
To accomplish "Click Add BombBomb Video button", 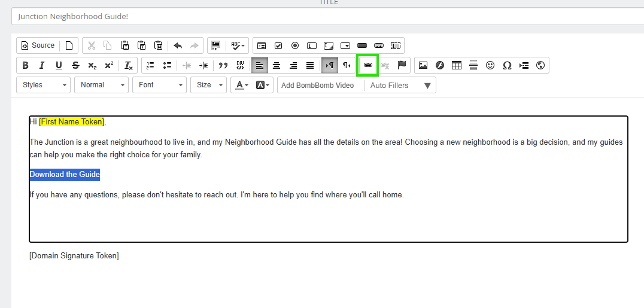I will (318, 85).
